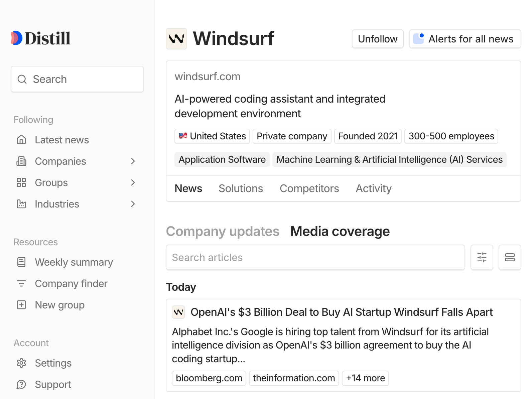
Task: Switch to Media coverage view
Action: click(x=340, y=231)
